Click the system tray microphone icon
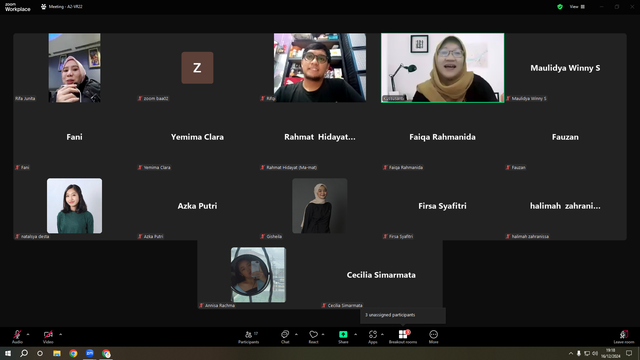Image resolution: width=640 pixels, height=360 pixels. tap(578, 353)
